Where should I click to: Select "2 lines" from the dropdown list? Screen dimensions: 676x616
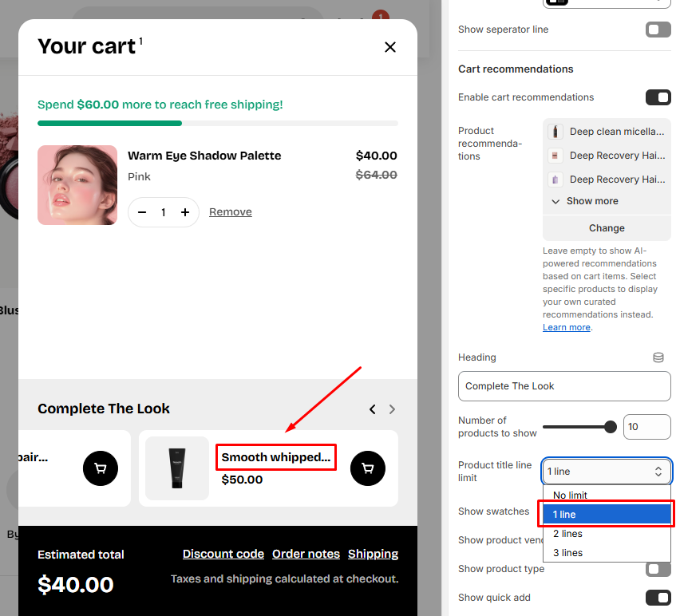(x=567, y=534)
